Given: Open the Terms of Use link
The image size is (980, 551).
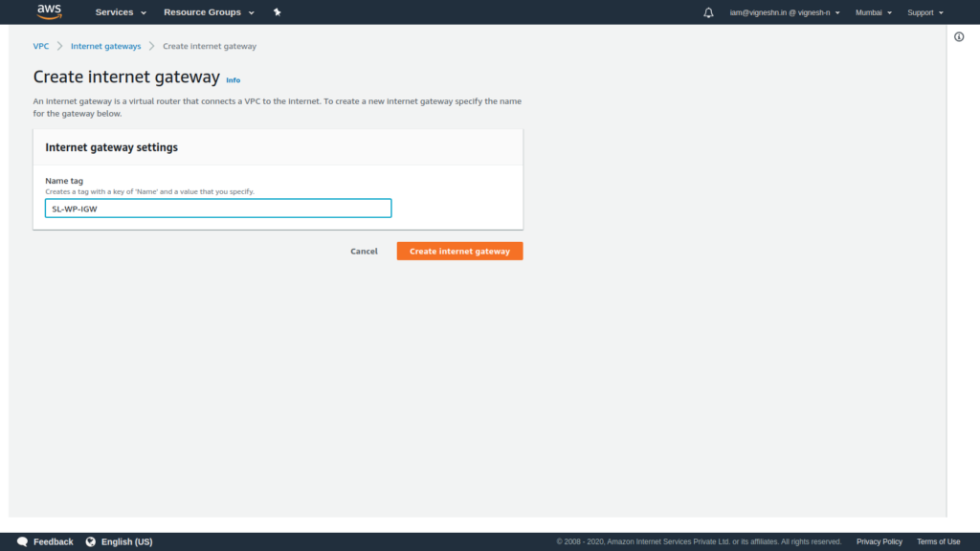Looking at the screenshot, I should (938, 541).
